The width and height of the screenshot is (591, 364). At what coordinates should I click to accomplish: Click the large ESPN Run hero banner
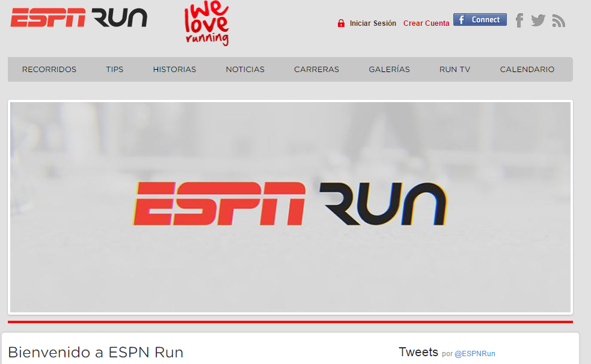tap(290, 207)
